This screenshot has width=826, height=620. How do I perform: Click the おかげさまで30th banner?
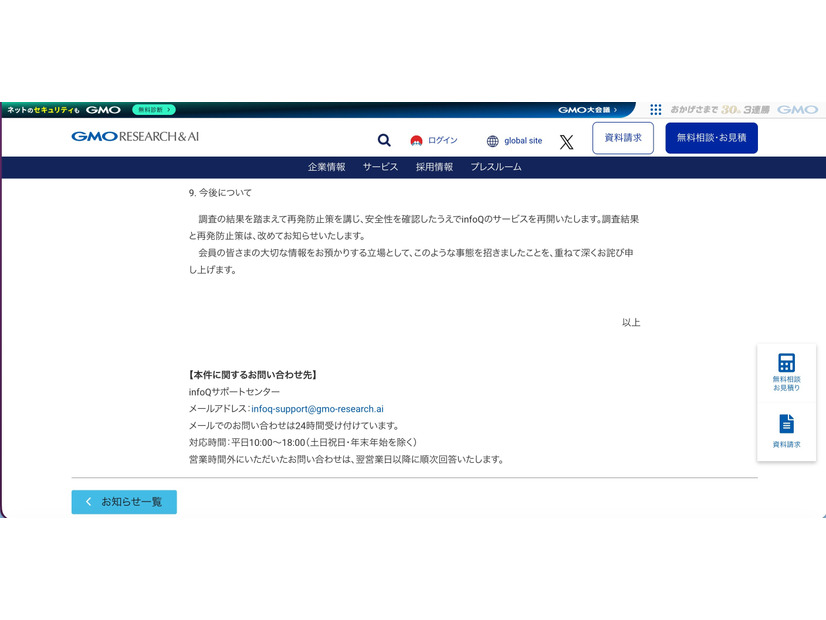tap(720, 110)
